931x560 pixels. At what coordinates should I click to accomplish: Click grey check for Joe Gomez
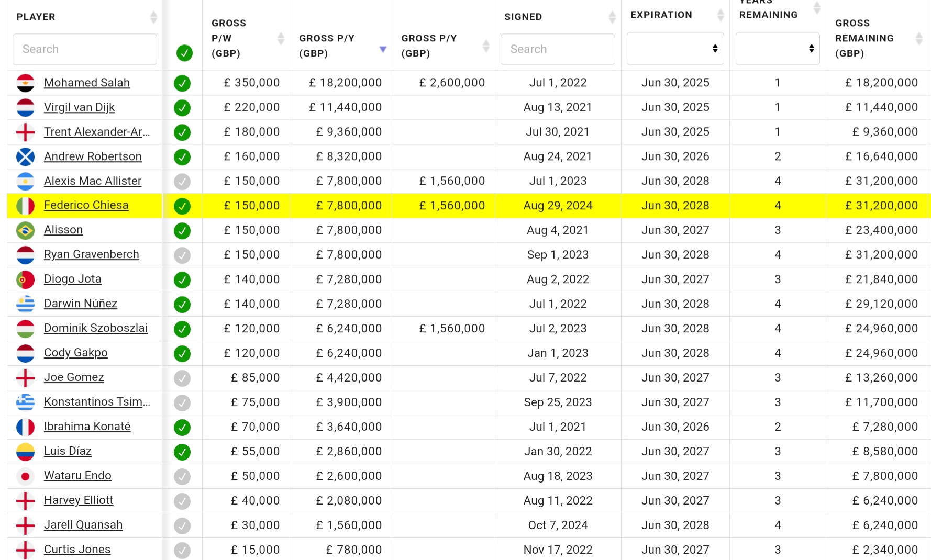182,378
